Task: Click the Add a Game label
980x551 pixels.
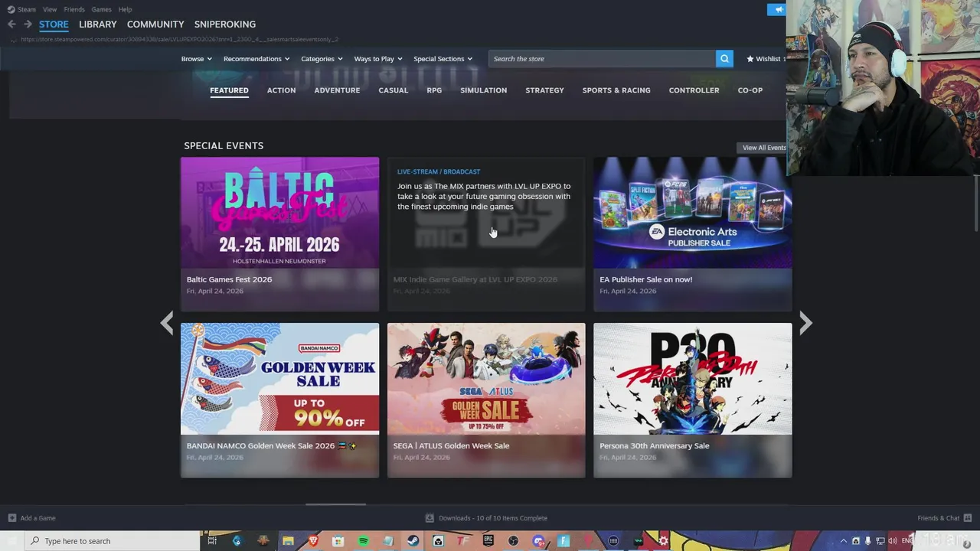Action: pyautogui.click(x=38, y=518)
